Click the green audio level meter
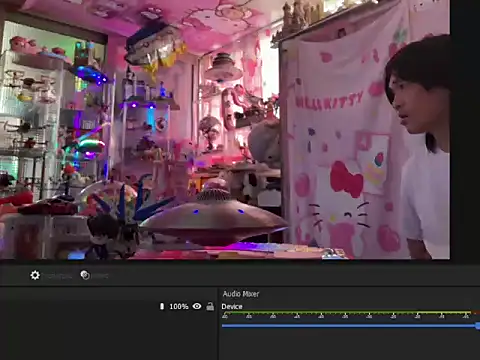 coord(351,313)
